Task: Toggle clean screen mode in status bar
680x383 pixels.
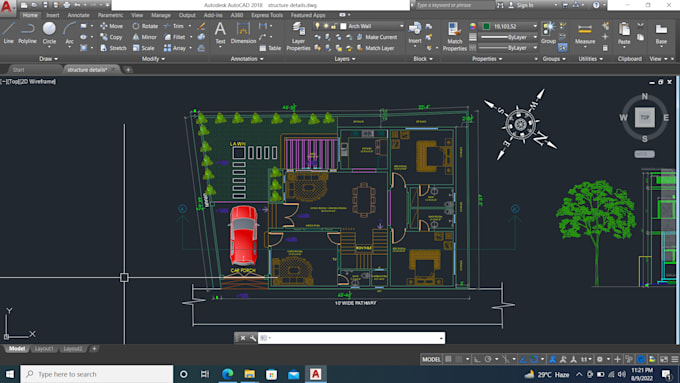Action: [x=664, y=359]
